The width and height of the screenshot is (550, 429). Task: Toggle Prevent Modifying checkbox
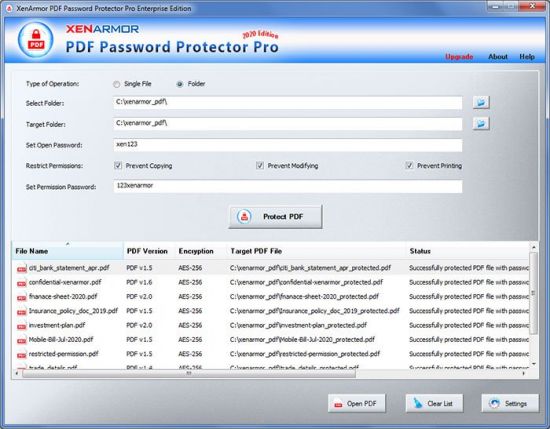(x=260, y=166)
